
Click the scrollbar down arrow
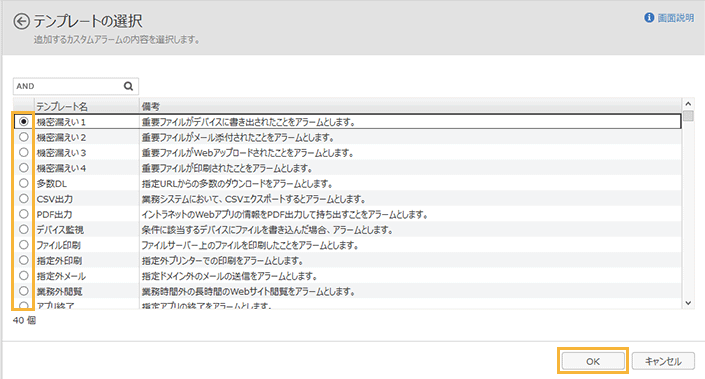(688, 303)
